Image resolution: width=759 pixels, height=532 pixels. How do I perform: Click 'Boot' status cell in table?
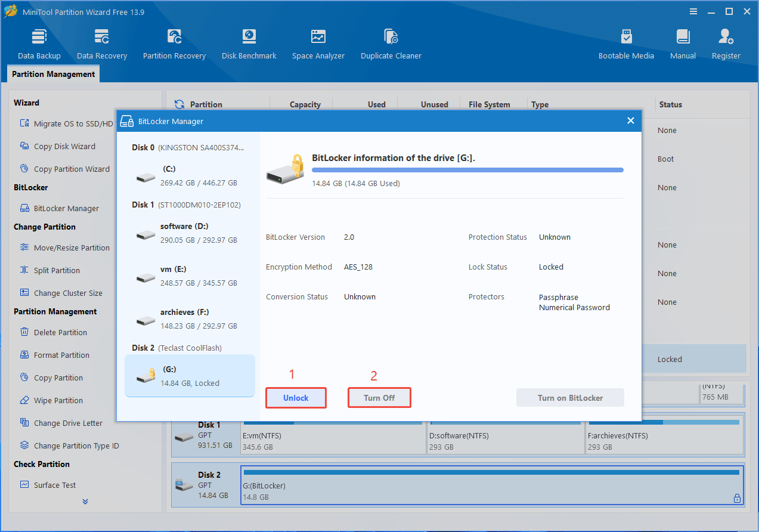(x=666, y=159)
